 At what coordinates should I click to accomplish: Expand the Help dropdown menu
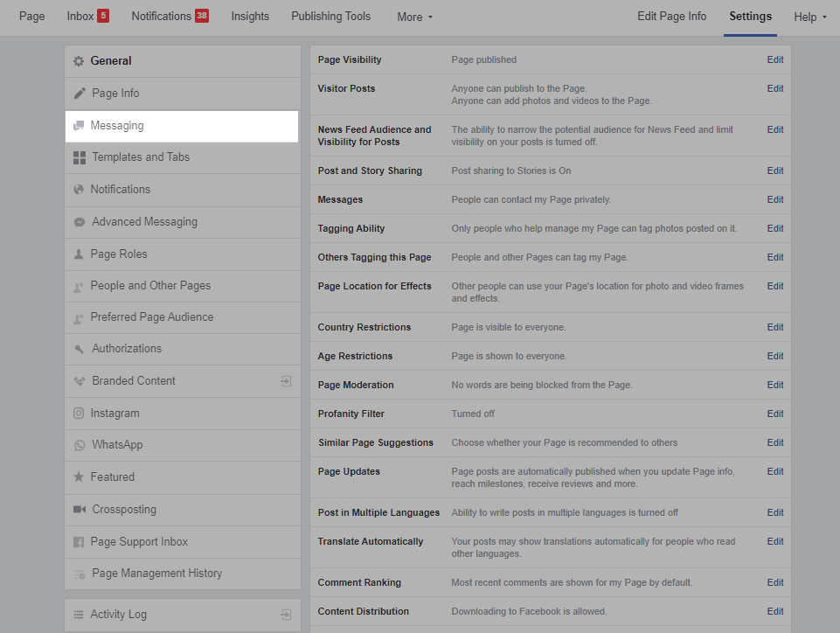coord(809,17)
